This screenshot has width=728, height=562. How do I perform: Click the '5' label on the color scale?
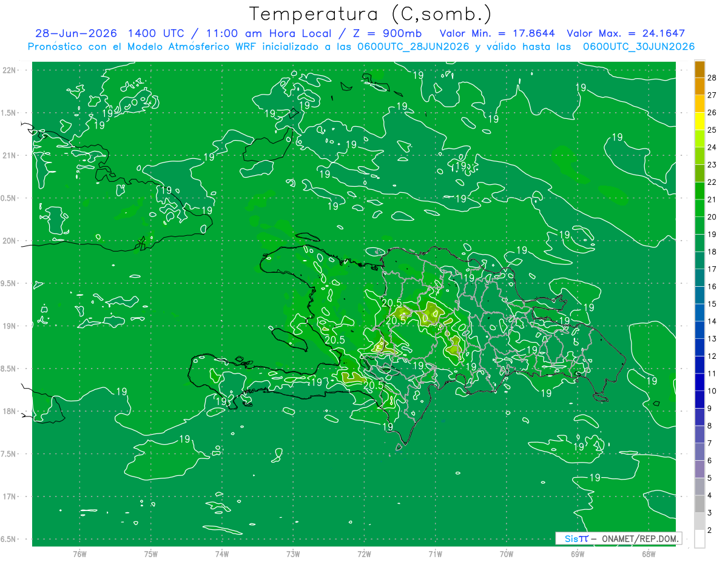pyautogui.click(x=710, y=478)
